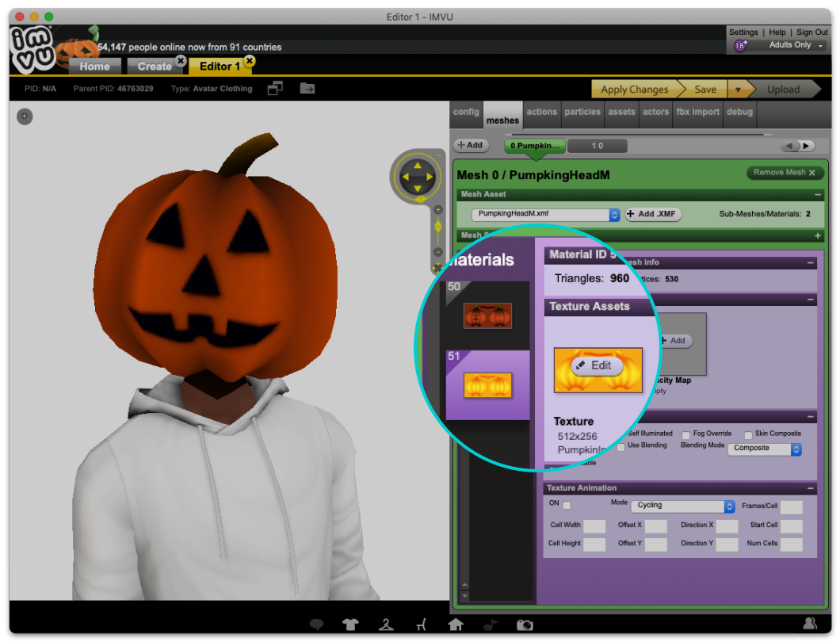Open the chair furniture icon
The image size is (840, 642).
[x=422, y=624]
